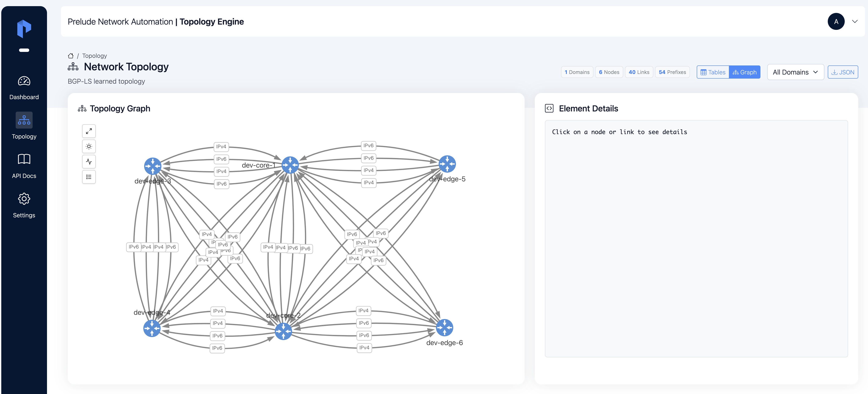Screen dimensions: 868x394
Task: Click the Topology Graph header icon
Action: click(x=82, y=108)
